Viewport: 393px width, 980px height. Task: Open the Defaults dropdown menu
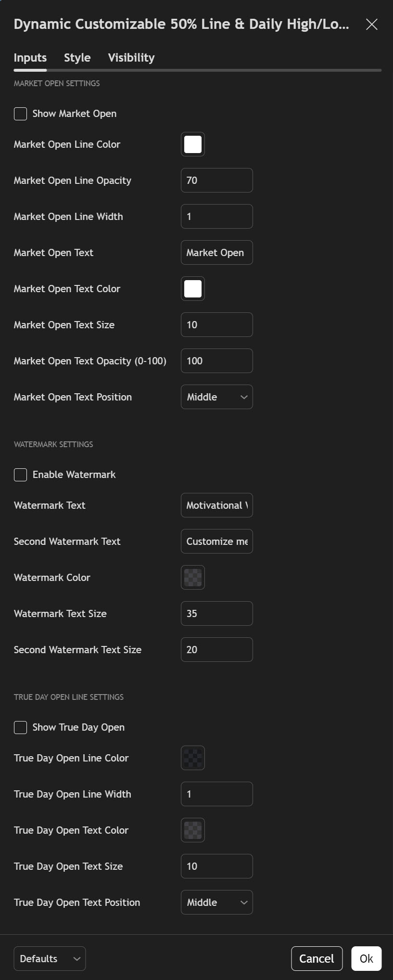point(50,958)
